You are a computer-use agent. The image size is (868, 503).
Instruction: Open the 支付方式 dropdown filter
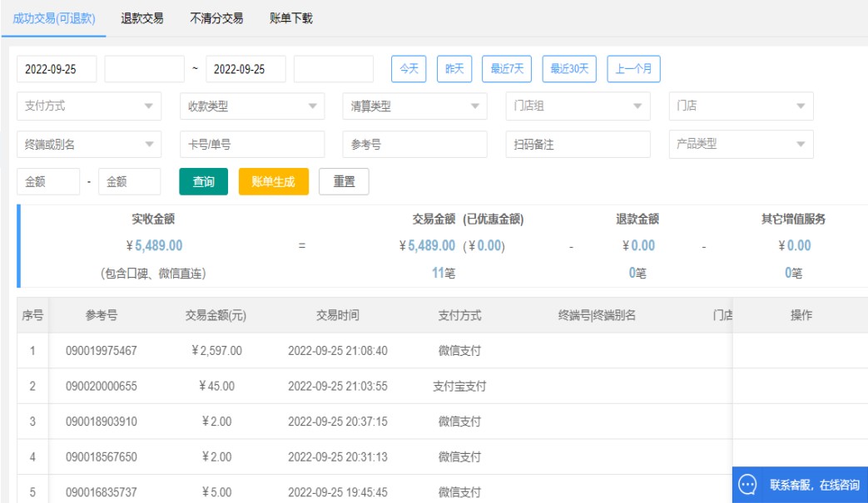(89, 106)
